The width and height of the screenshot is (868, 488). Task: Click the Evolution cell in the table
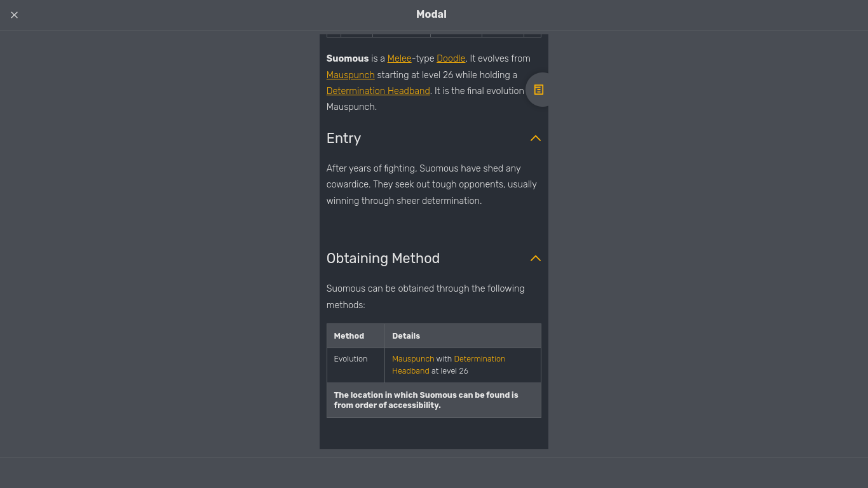point(351,358)
